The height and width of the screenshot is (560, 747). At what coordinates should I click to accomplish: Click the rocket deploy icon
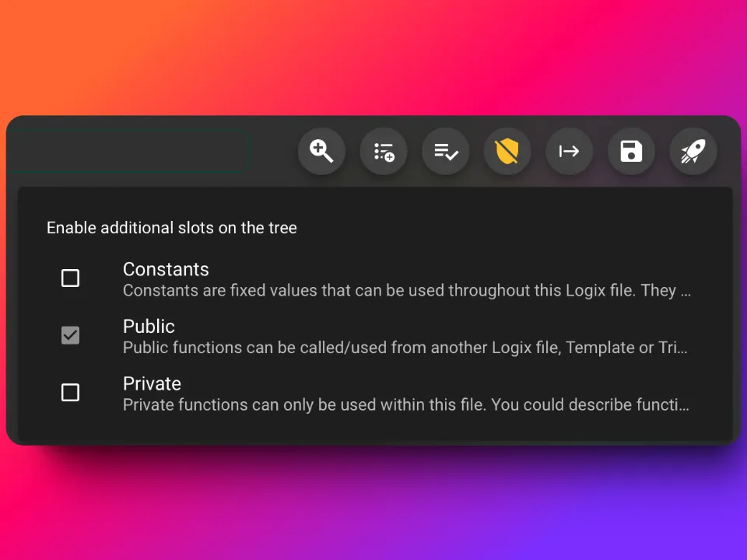coord(693,152)
